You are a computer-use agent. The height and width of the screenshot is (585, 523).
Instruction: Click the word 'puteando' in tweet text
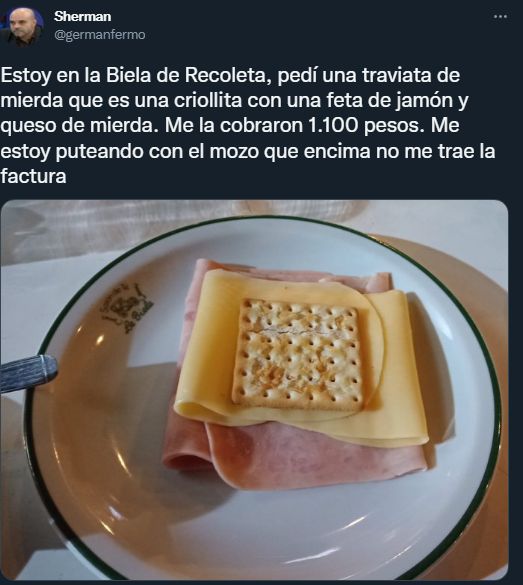[100, 151]
